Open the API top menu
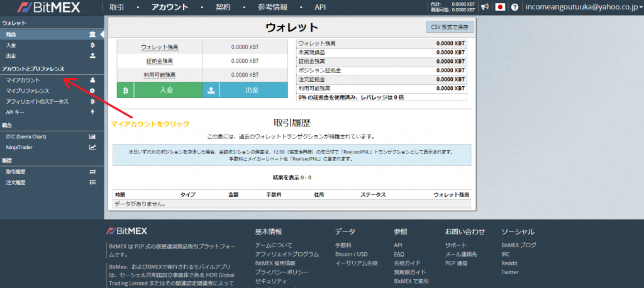The height and width of the screenshot is (288, 644). 321,7
